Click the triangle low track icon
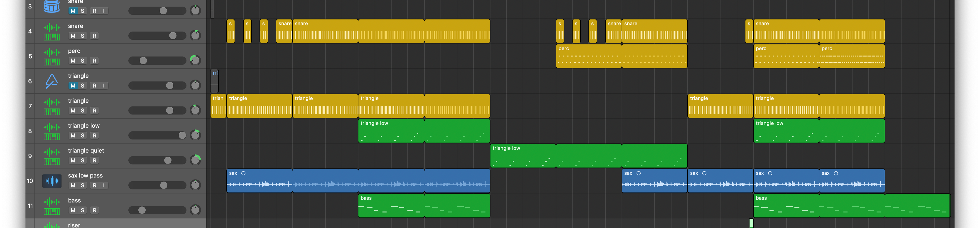 [52, 131]
